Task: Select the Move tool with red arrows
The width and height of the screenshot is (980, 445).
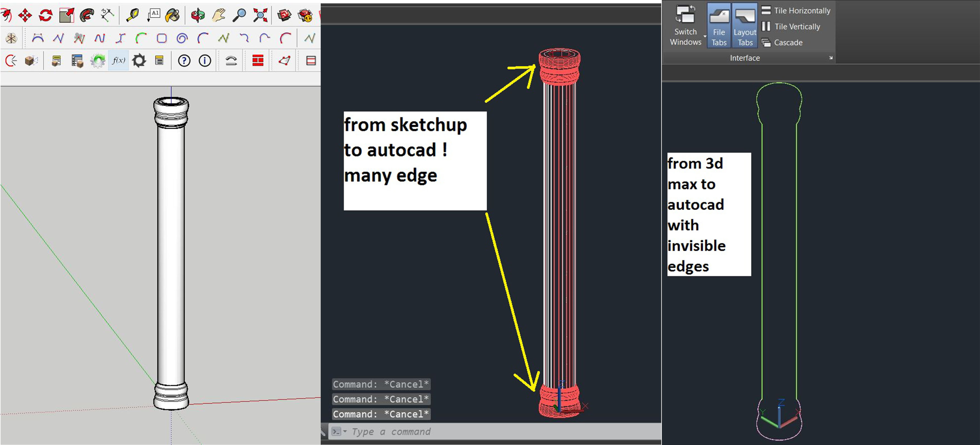Action: pos(25,15)
